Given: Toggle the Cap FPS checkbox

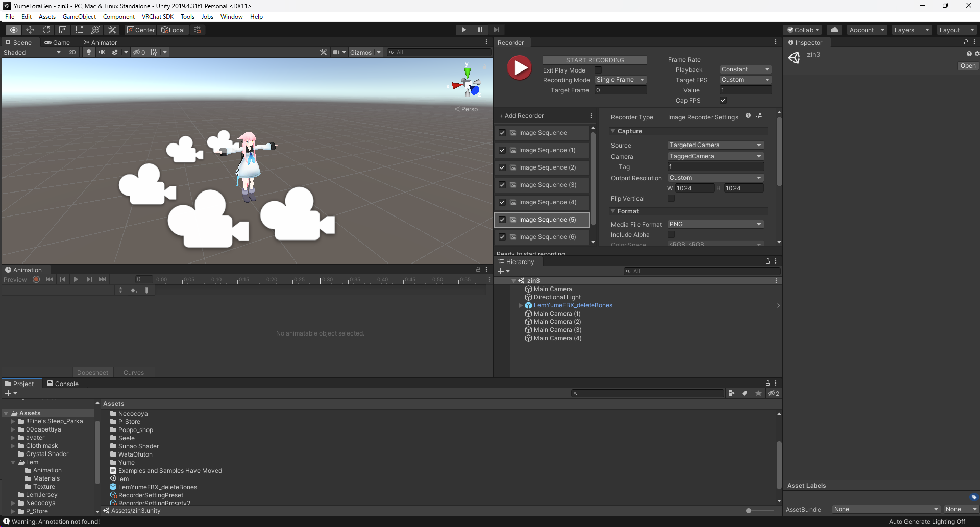Looking at the screenshot, I should [723, 100].
